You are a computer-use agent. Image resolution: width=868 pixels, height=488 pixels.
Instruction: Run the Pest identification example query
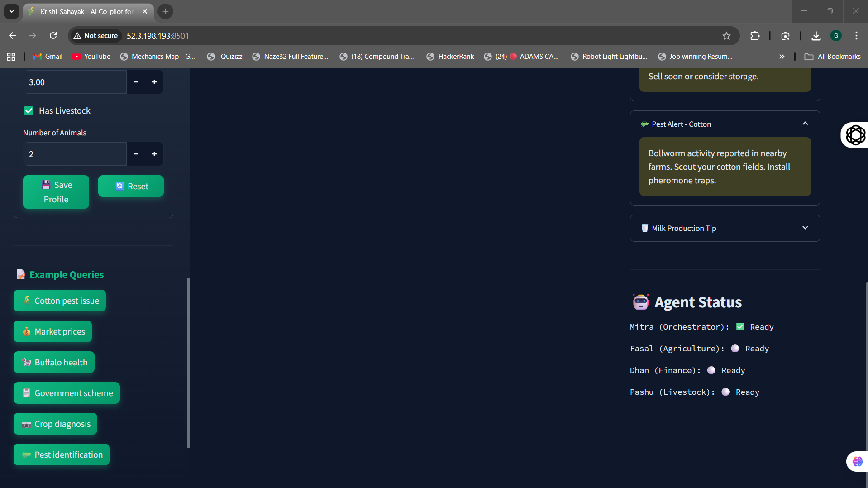coord(62,455)
